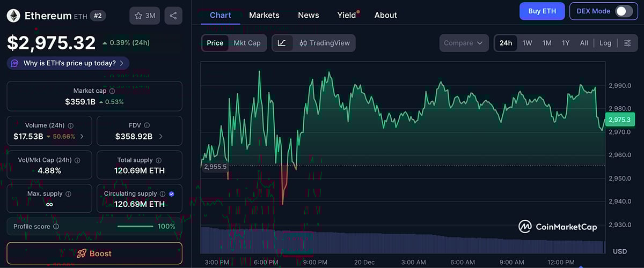Click the AI icon in ETH price question

pos(15,63)
